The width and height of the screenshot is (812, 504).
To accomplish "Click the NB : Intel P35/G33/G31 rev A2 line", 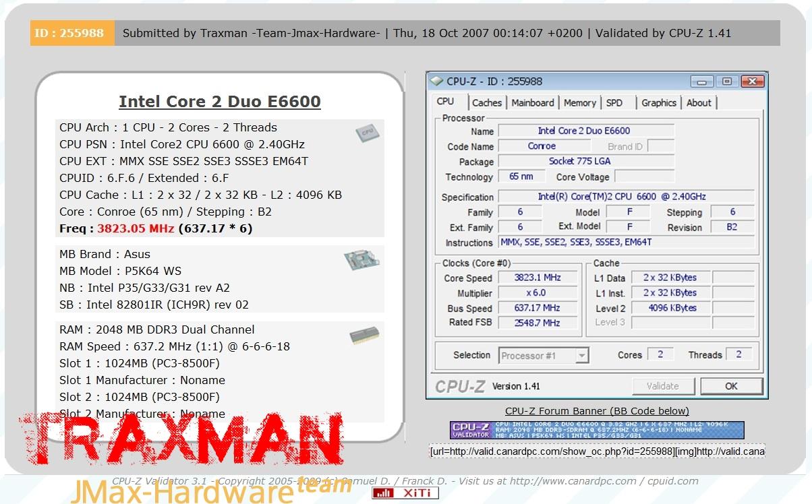I will point(145,288).
